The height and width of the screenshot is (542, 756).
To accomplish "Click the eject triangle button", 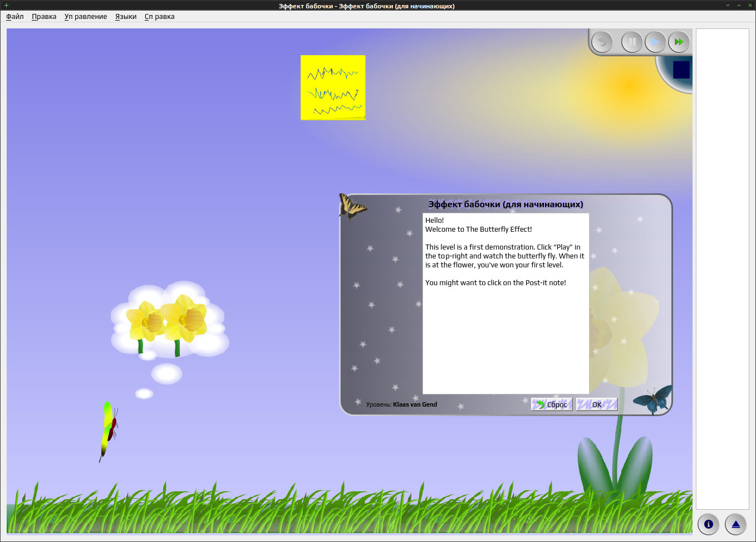I will coord(735,524).
